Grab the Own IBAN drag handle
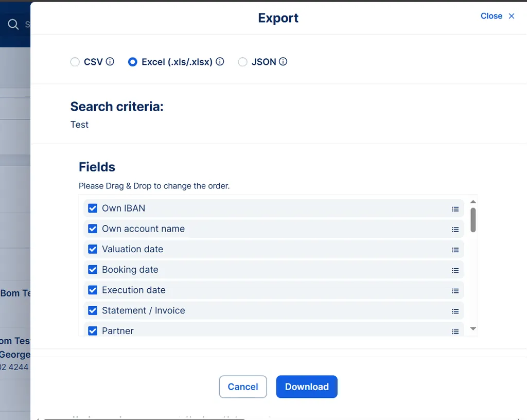Screen dimensions: 527x420 pos(455,209)
